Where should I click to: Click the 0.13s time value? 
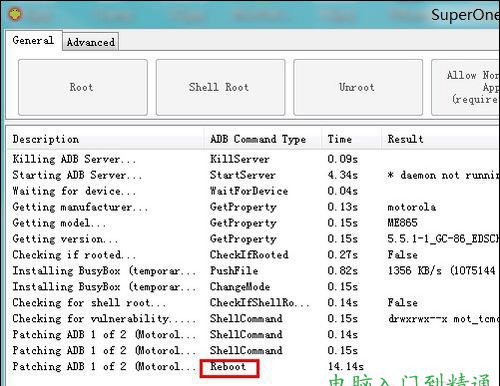coord(342,207)
